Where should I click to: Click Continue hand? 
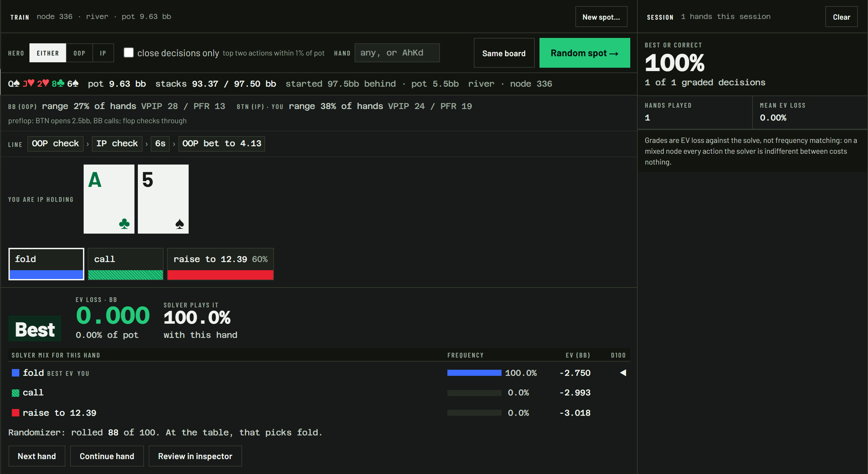pyautogui.click(x=107, y=456)
